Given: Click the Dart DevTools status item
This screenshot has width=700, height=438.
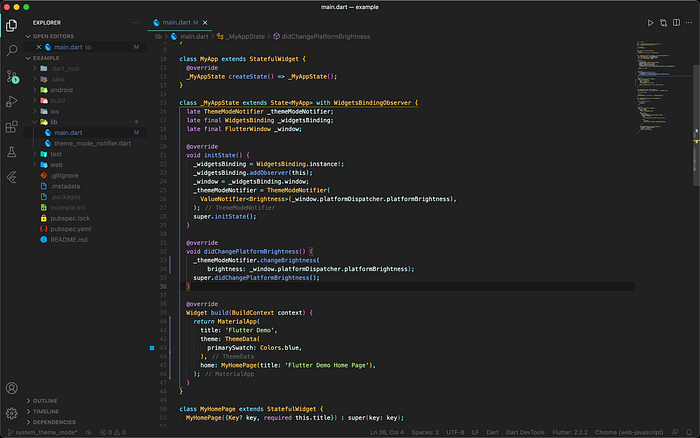Looking at the screenshot, I should [x=525, y=432].
